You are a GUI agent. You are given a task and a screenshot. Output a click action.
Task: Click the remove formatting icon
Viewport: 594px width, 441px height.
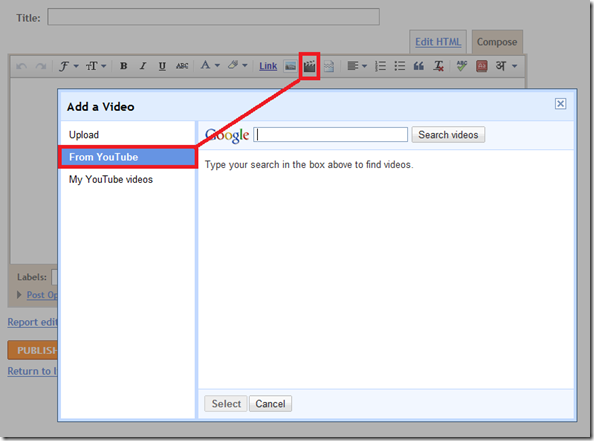pyautogui.click(x=439, y=66)
